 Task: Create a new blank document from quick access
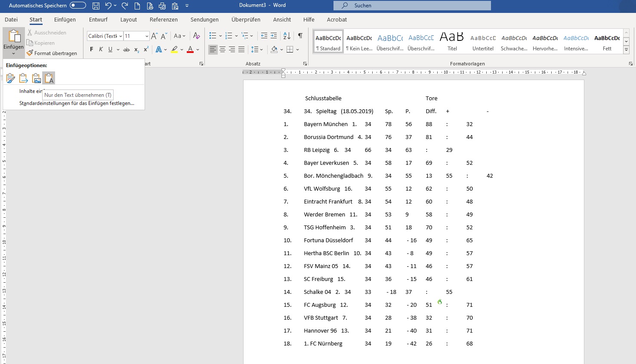pos(137,6)
